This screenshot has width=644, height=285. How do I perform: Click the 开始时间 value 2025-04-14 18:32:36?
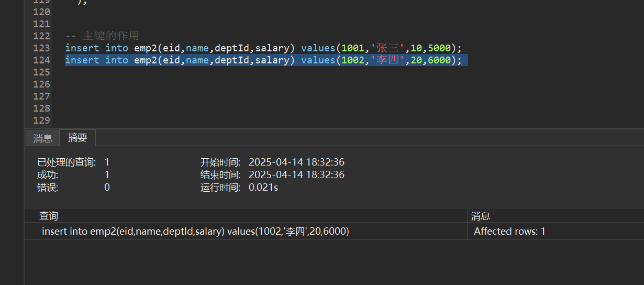click(x=296, y=162)
